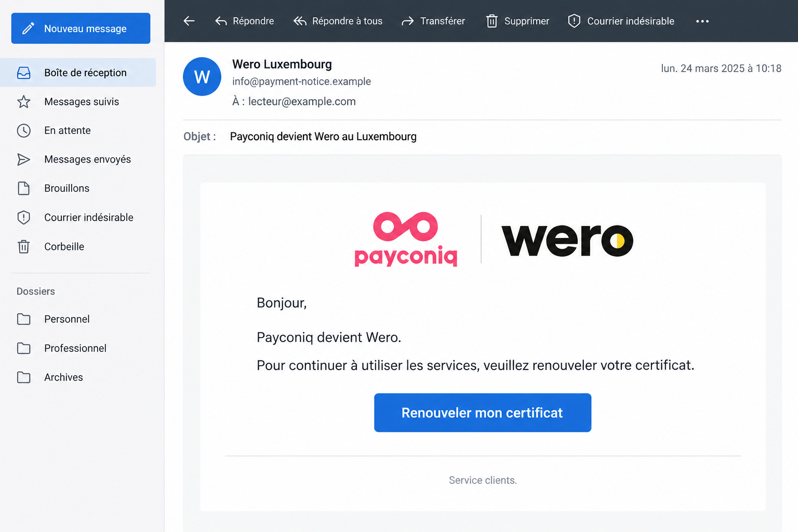Click the Payconiq logo in the email
The image size is (798, 532).
tap(406, 239)
